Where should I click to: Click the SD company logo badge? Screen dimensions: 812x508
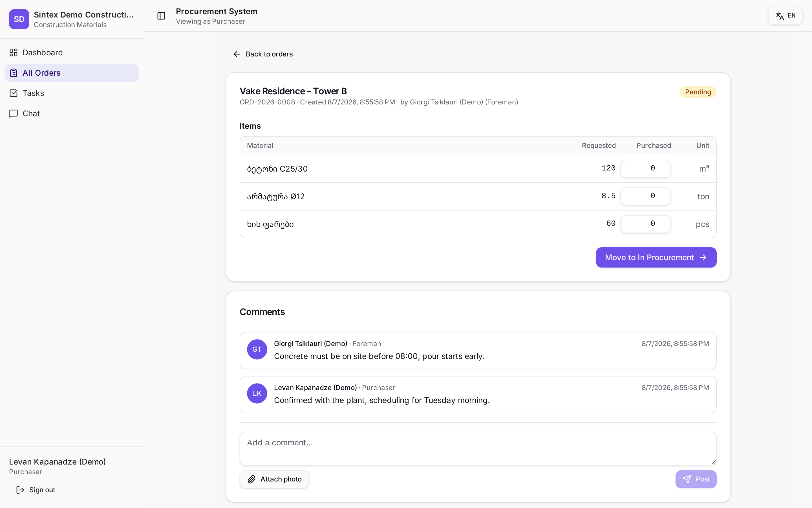click(19, 19)
